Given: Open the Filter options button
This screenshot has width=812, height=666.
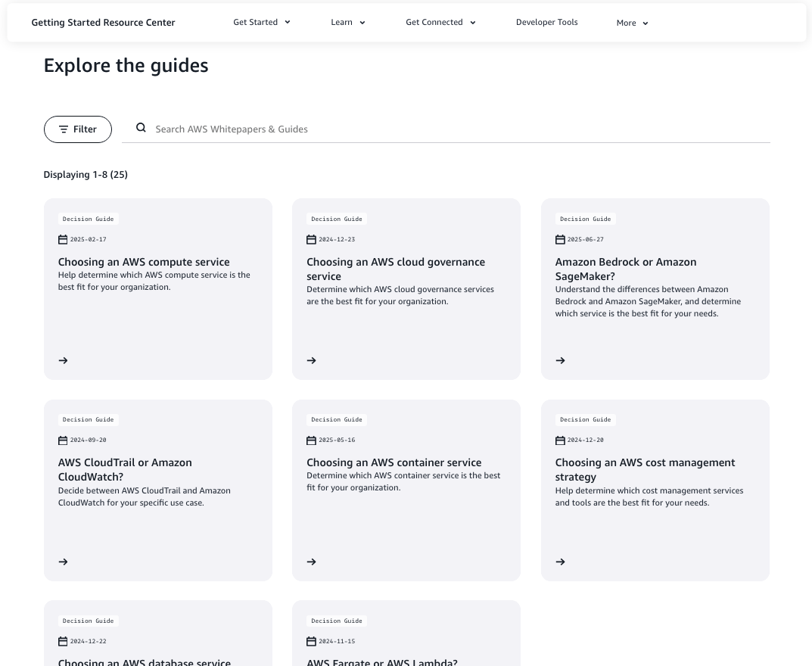Looking at the screenshot, I should (x=78, y=129).
